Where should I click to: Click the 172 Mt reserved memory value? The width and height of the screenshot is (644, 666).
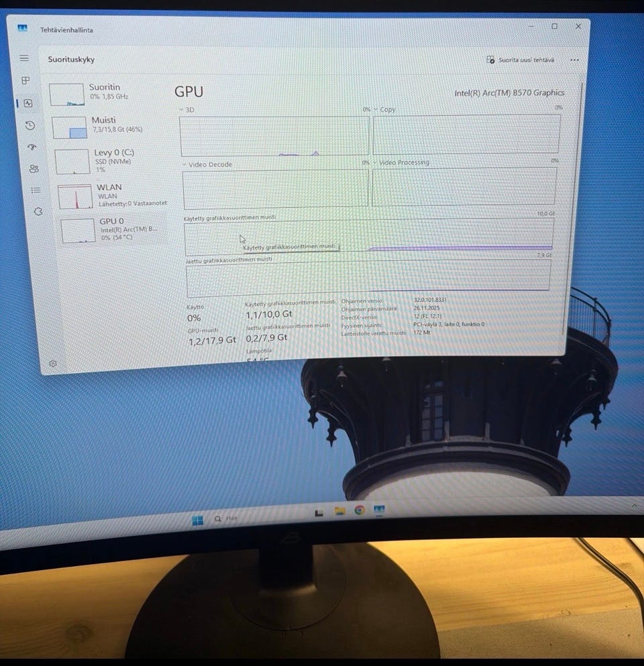[x=422, y=333]
